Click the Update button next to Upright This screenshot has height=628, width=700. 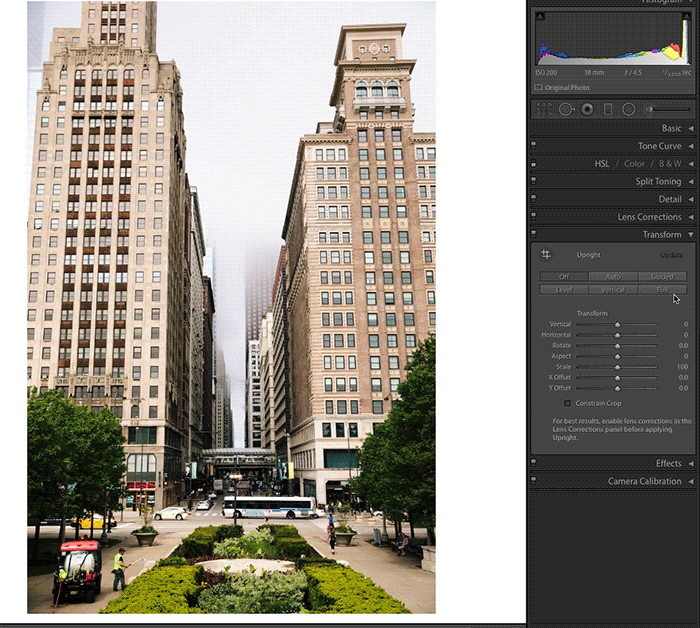(671, 255)
